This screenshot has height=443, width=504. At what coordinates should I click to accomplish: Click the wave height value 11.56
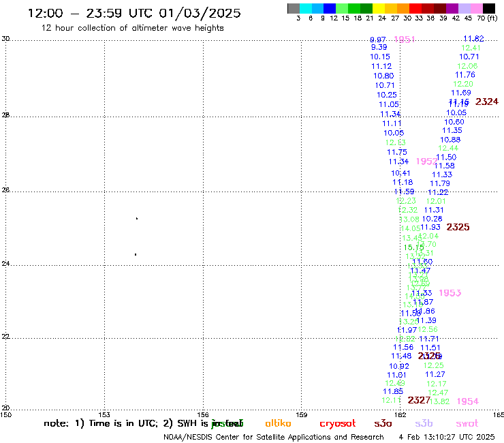click(403, 347)
